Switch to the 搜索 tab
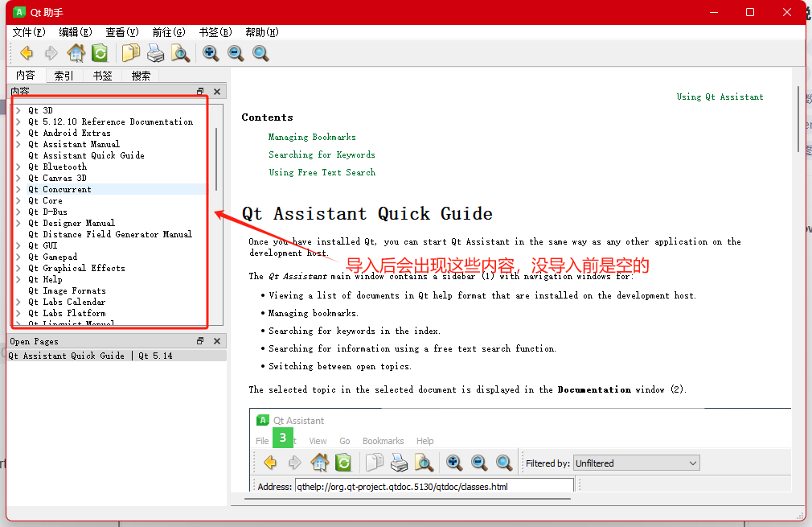 coord(141,76)
